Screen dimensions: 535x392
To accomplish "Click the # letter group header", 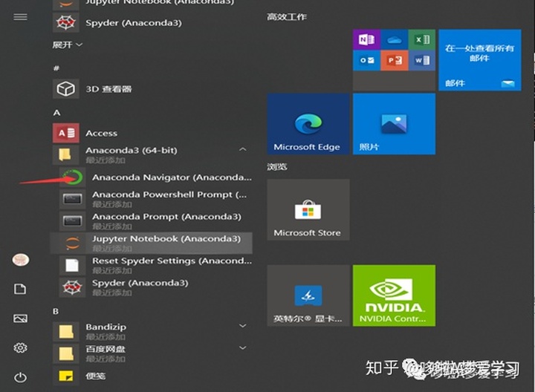I will tap(56, 68).
